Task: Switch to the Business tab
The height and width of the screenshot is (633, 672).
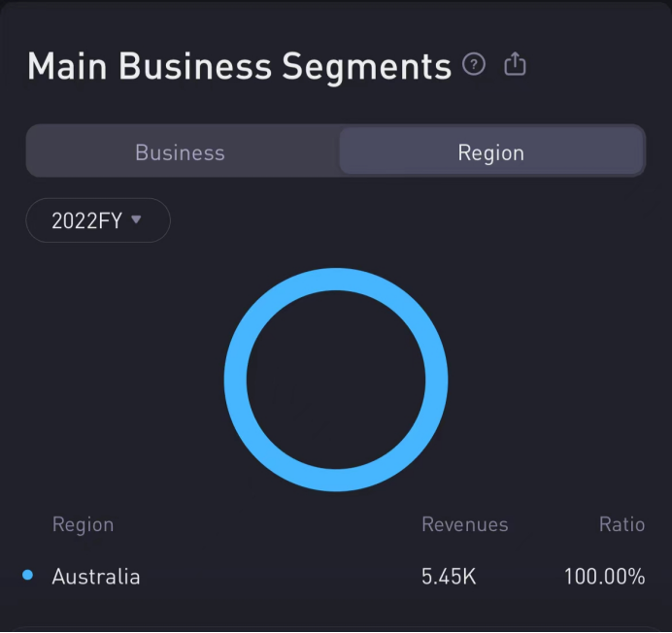Action: click(x=181, y=152)
